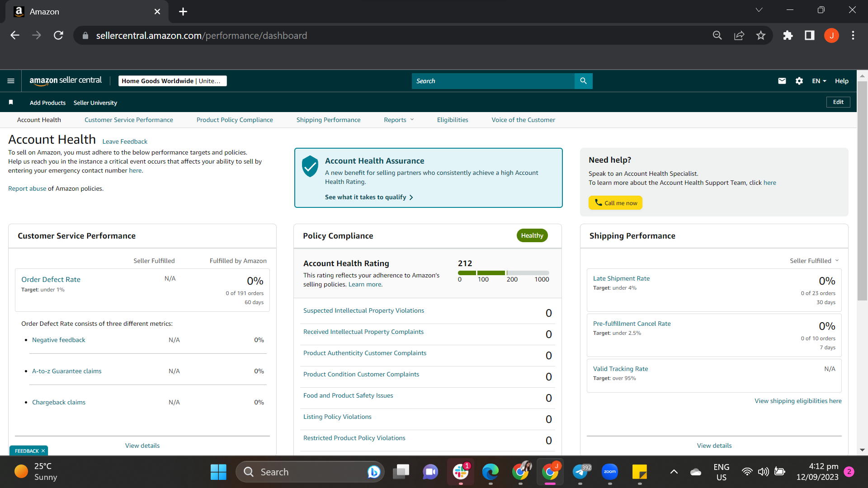Open the Chrome three-dot menu
Image resolution: width=868 pixels, height=488 pixels.
(x=853, y=35)
